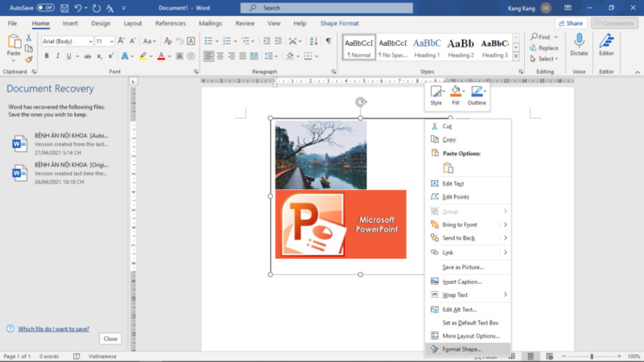Expand the Wrap Text submenu
Image resolution: width=644 pixels, height=362 pixels.
(506, 295)
